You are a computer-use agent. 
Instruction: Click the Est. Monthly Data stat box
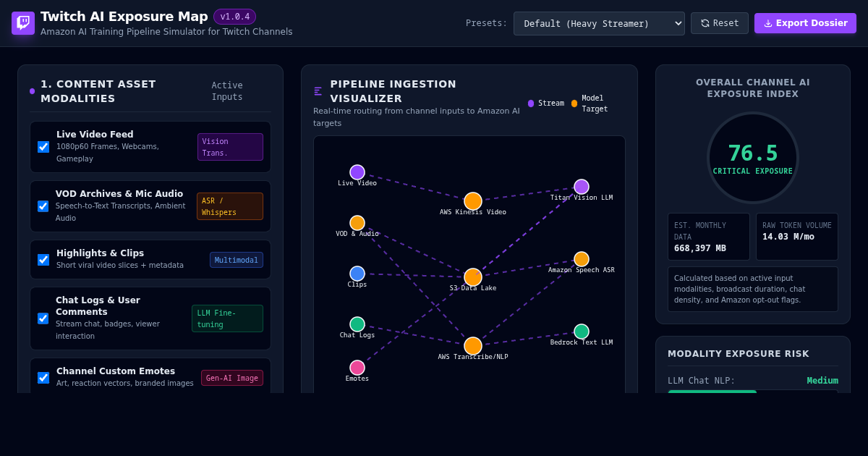pos(709,237)
